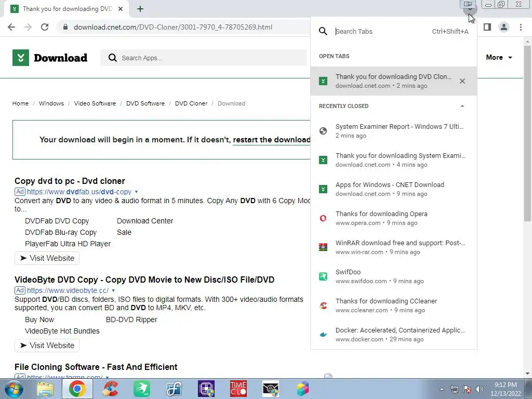Screen dimensions: 532x399
Task: Open Video Software breadcrumb link
Action: click(95, 103)
